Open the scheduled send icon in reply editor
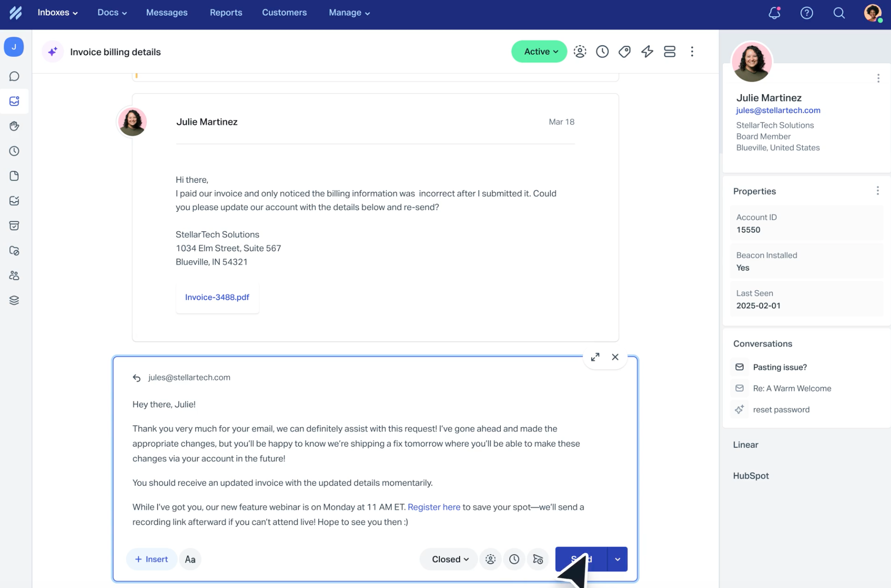Image resolution: width=891 pixels, height=588 pixels. (538, 559)
